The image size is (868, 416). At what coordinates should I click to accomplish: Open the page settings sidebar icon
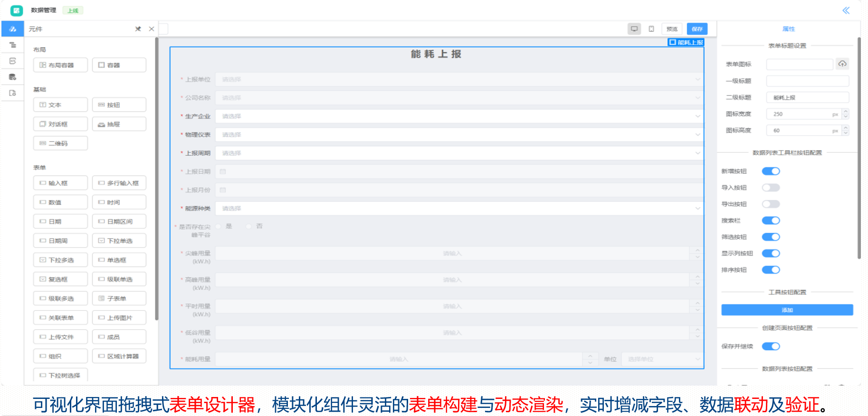coord(13,93)
